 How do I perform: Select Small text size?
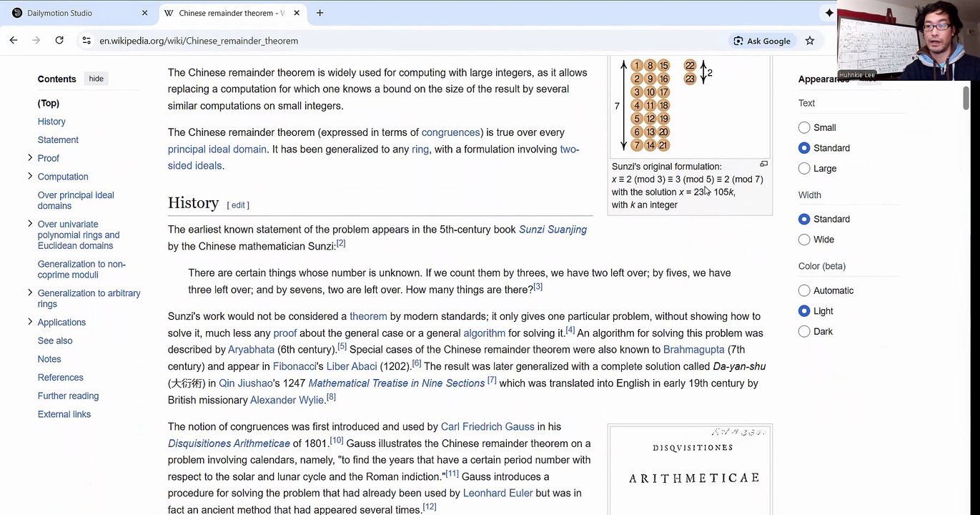click(804, 127)
